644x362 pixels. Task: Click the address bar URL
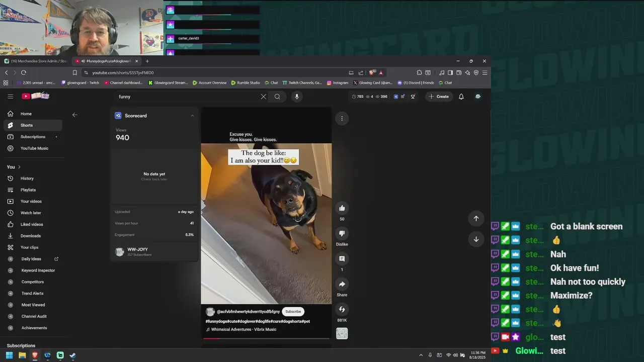(123, 72)
